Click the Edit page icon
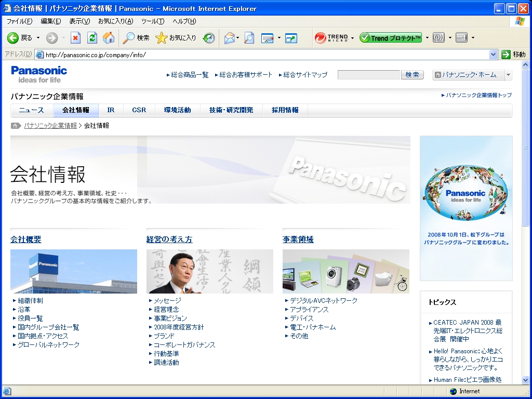 [x=268, y=37]
